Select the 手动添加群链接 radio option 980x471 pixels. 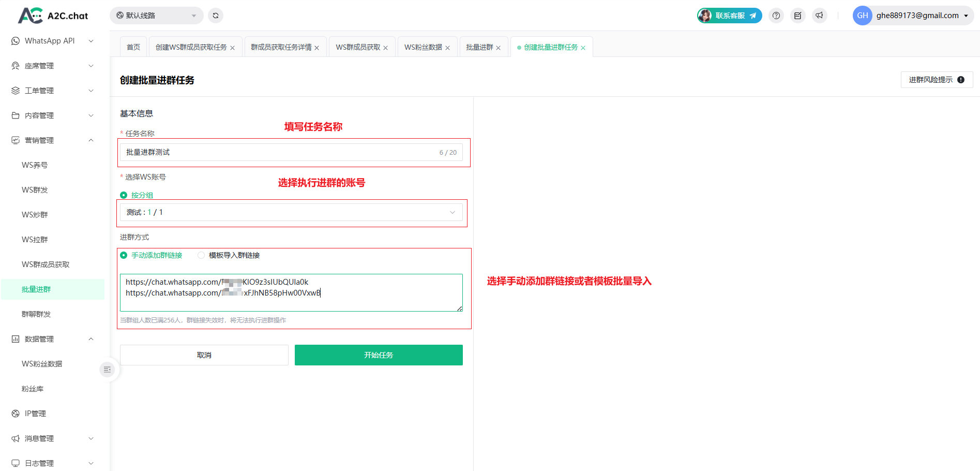tap(124, 255)
